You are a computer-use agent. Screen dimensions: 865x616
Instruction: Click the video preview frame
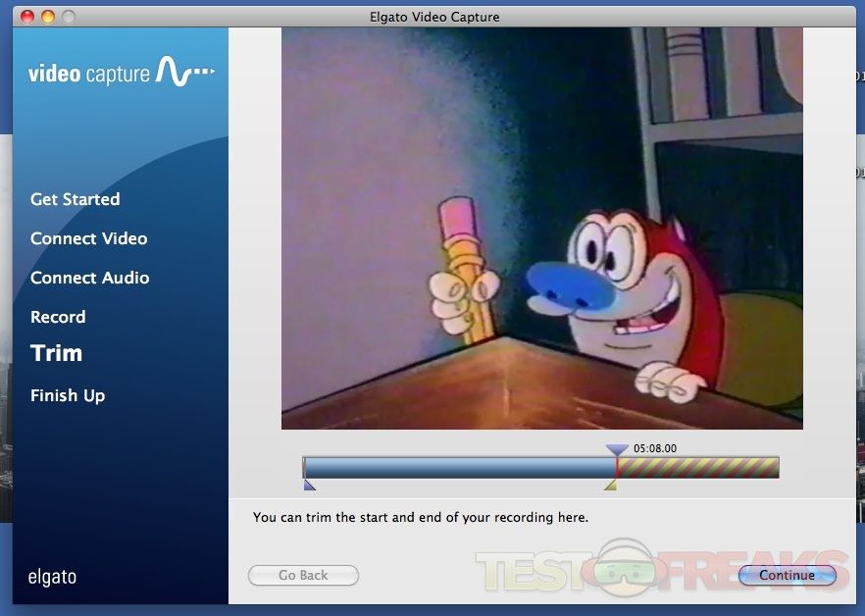541,228
